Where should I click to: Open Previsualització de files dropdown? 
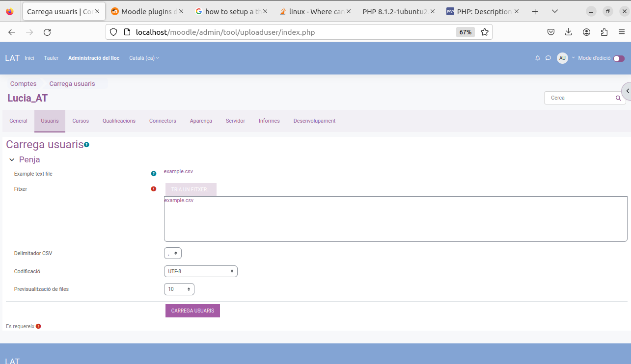coord(179,289)
